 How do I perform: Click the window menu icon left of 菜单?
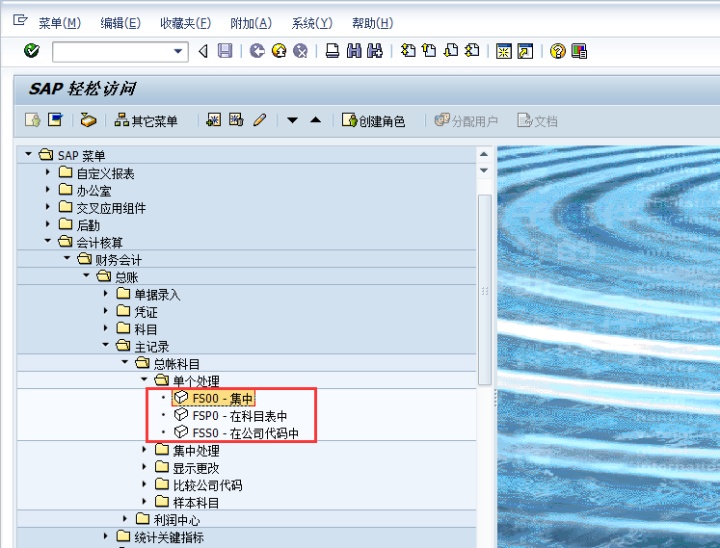20,20
